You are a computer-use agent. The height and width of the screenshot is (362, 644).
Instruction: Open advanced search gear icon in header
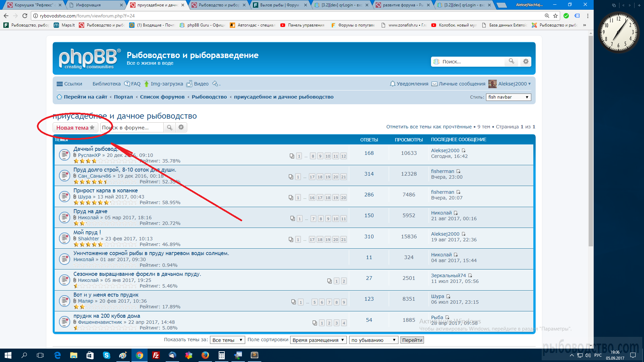526,61
